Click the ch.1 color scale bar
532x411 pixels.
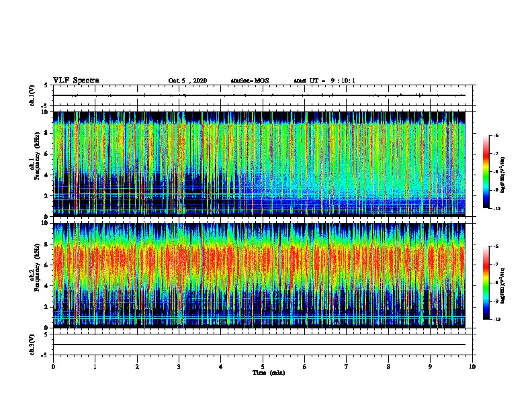click(486, 172)
